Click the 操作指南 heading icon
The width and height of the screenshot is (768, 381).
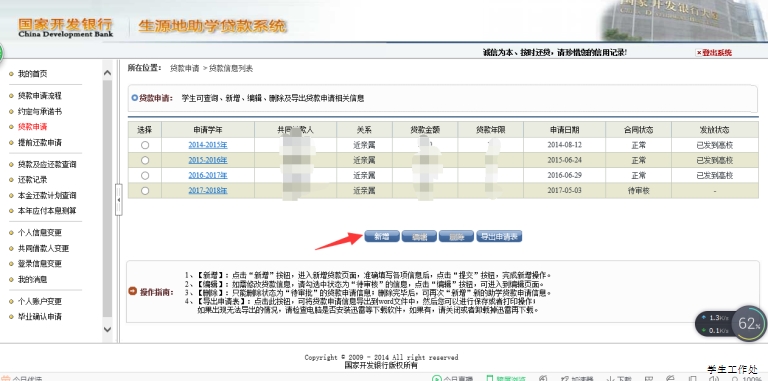pos(132,291)
